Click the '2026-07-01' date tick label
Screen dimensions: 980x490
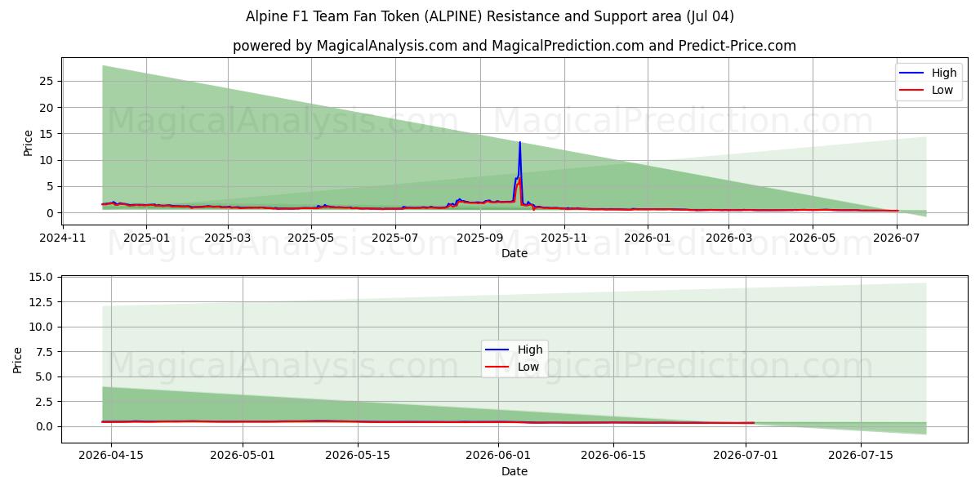(x=746, y=456)
